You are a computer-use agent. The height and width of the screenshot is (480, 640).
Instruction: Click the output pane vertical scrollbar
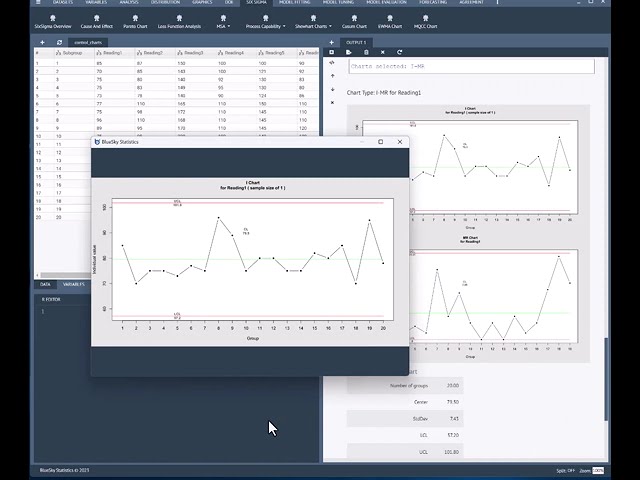pyautogui.click(x=607, y=380)
